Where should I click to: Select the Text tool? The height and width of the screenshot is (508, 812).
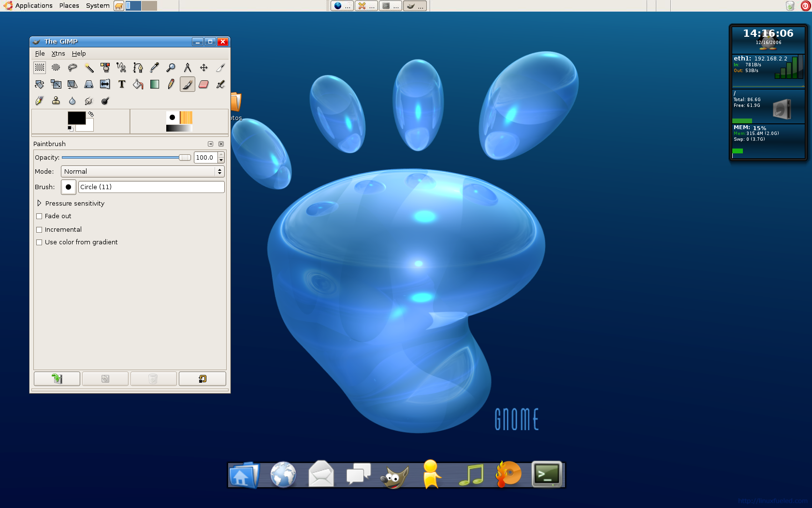(122, 84)
